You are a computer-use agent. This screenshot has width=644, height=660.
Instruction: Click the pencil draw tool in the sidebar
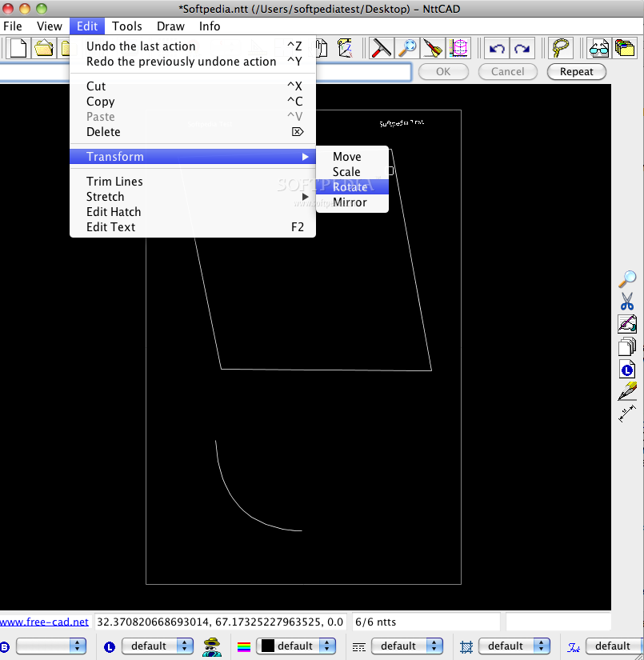(627, 391)
